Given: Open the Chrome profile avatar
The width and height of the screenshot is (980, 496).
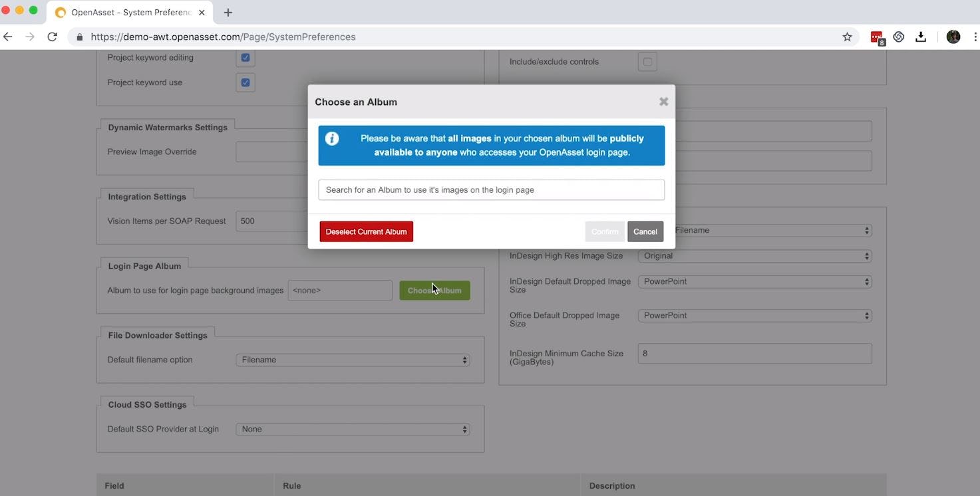Looking at the screenshot, I should [953, 37].
